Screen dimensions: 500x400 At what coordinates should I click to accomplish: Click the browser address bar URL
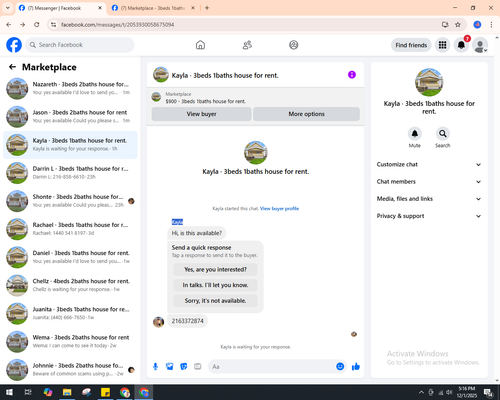[117, 25]
